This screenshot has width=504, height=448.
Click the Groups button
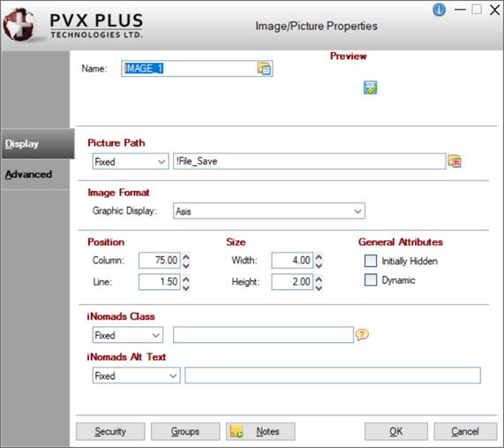pos(185,431)
